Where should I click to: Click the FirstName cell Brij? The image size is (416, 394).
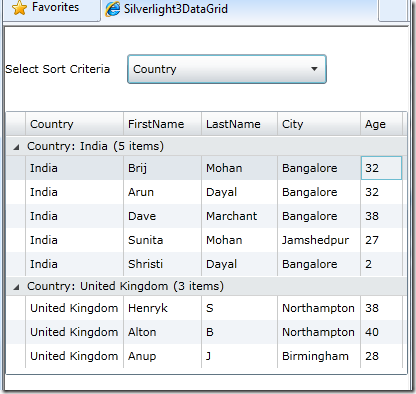(x=162, y=168)
